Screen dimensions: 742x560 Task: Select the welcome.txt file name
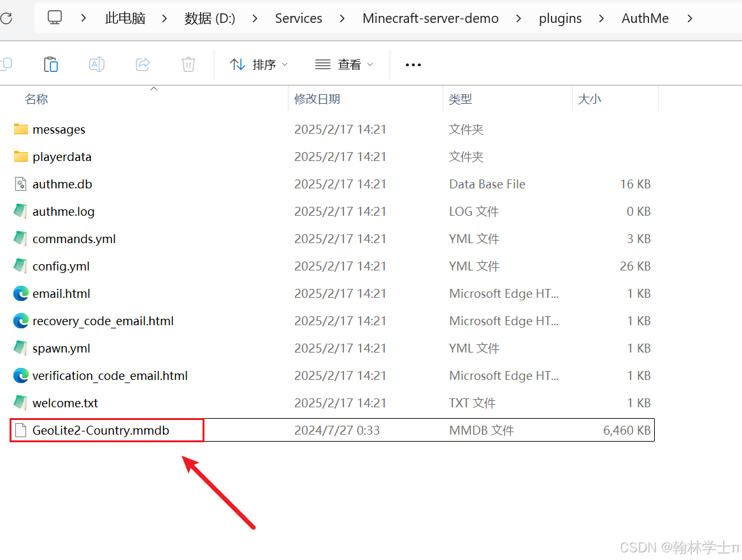click(x=65, y=403)
